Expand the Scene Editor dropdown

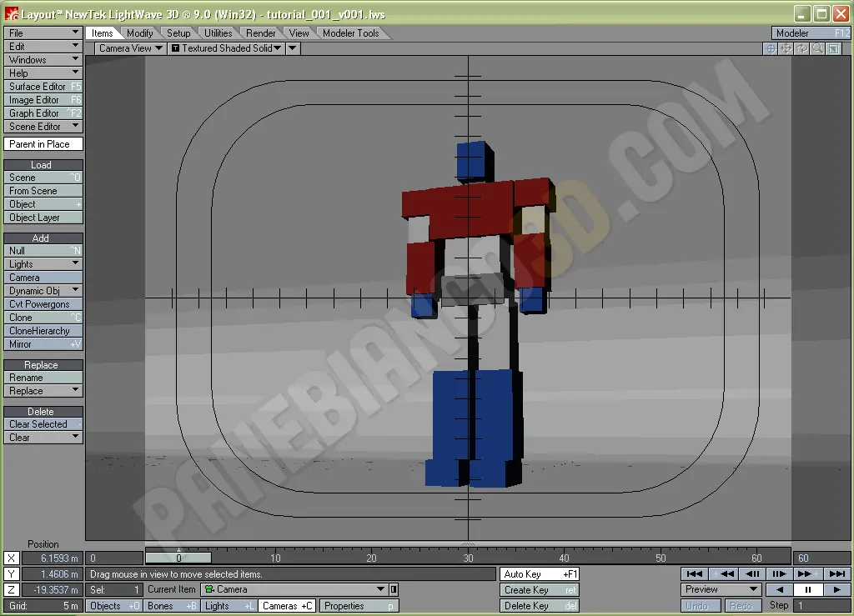43,127
